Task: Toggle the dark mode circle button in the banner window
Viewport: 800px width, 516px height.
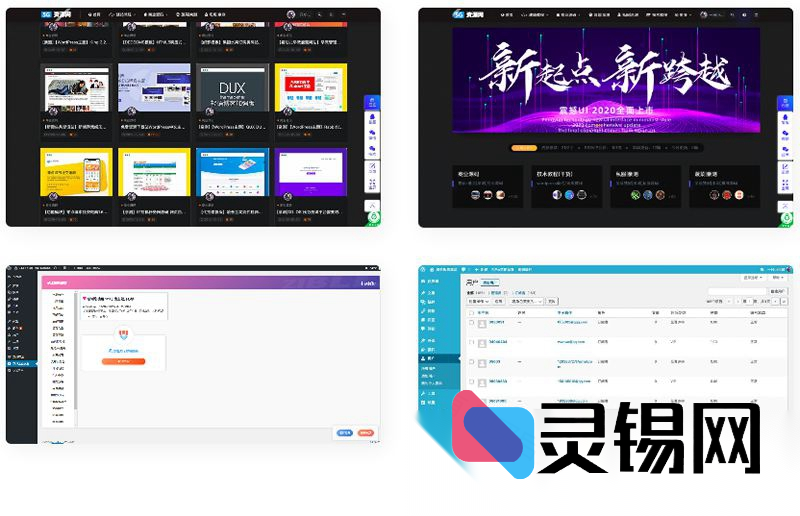Action: (744, 15)
